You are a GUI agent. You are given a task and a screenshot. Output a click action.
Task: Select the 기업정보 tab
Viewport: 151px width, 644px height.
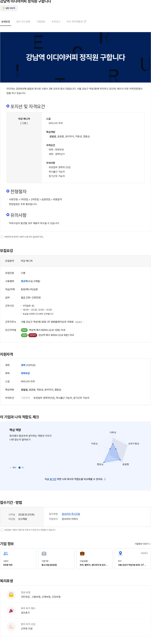point(41,22)
